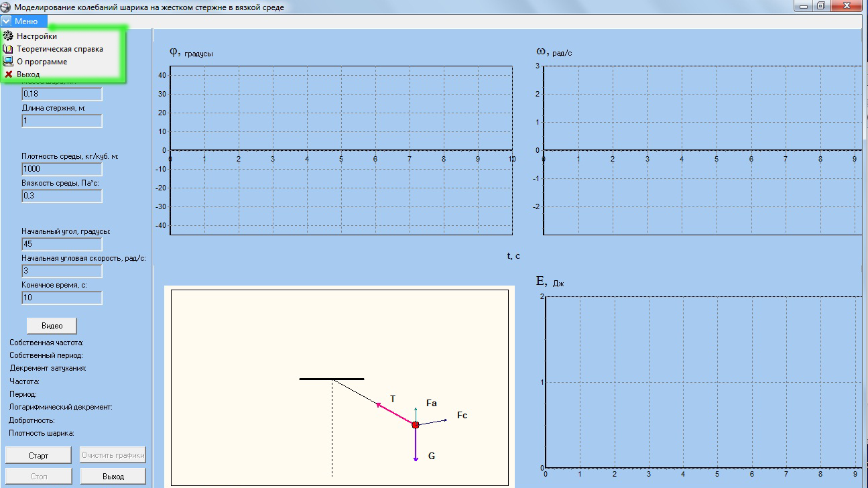Click the Собственный период label
The image size is (868, 488).
pos(46,355)
